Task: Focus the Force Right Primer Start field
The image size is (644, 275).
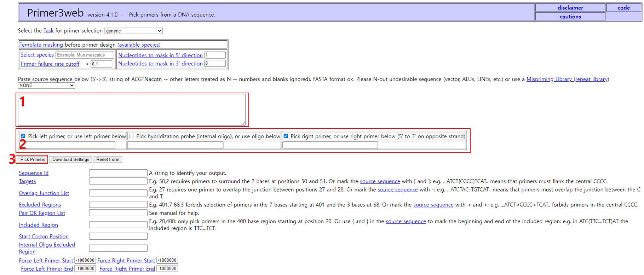Action: 167,261
